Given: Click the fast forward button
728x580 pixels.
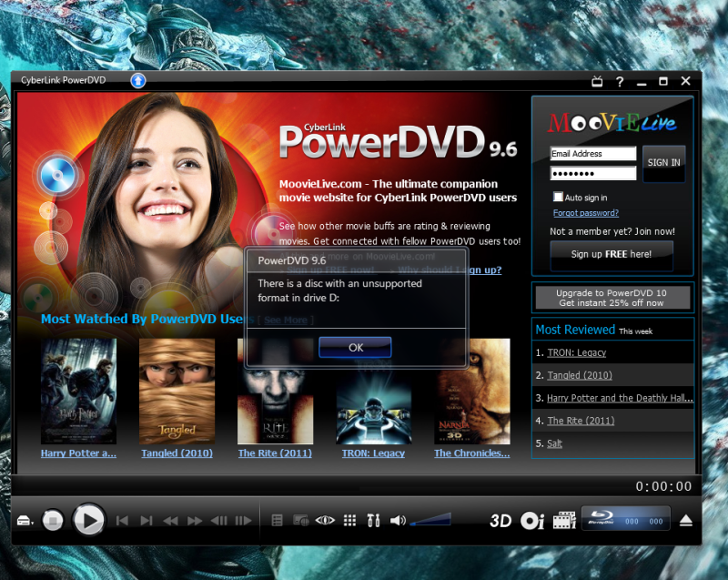Looking at the screenshot, I should [195, 521].
